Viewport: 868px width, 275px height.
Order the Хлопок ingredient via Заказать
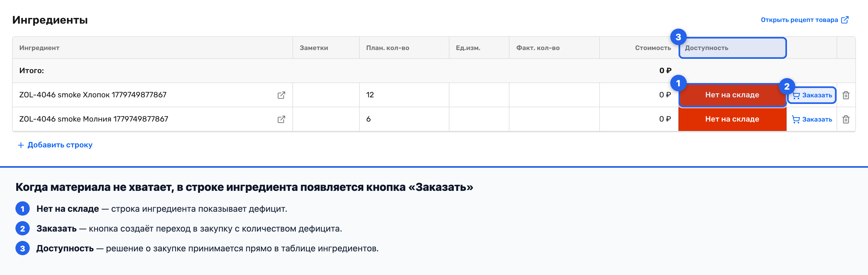point(812,95)
